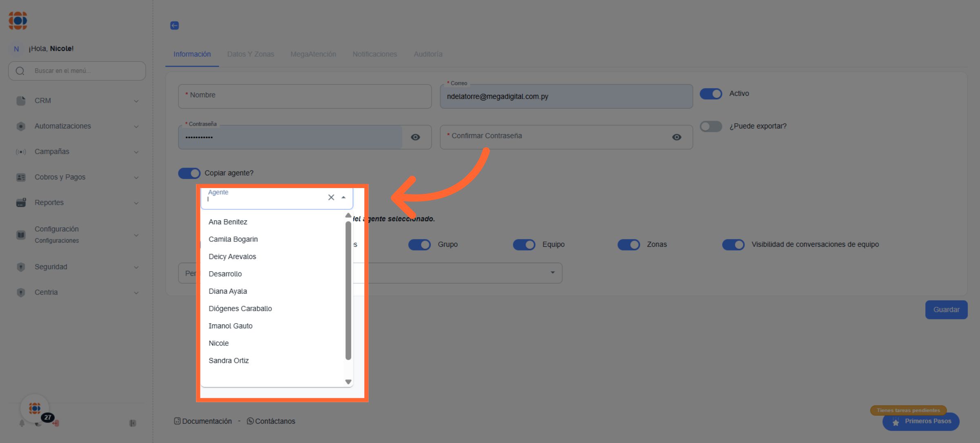This screenshot has width=980, height=443.
Task: Click the notification bell icon
Action: 22,423
